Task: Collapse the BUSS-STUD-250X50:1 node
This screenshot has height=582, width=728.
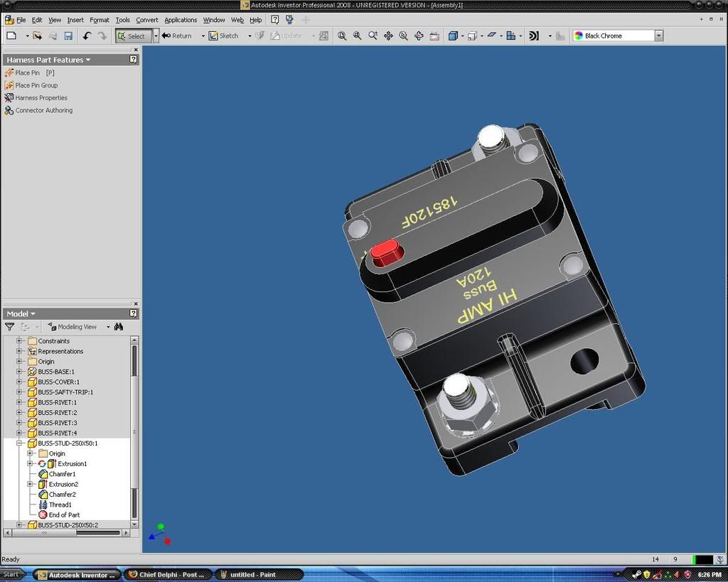Action: coord(19,443)
